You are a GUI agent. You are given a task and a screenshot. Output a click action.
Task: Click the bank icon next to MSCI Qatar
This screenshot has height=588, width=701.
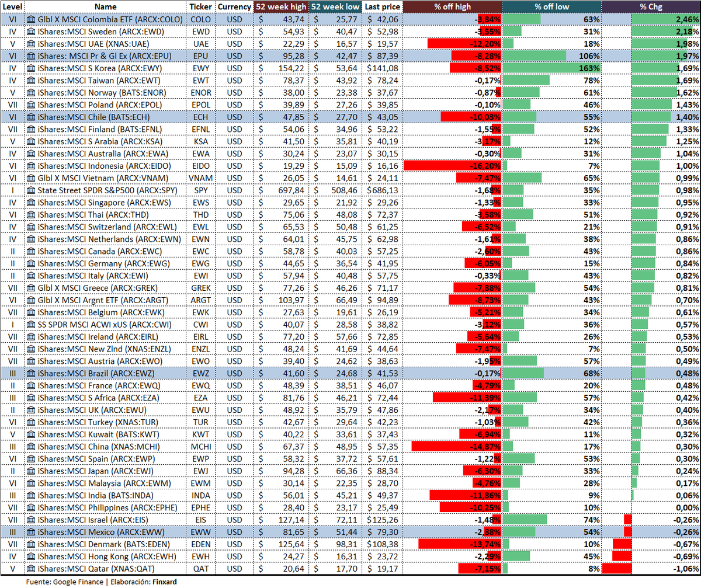(x=31, y=569)
